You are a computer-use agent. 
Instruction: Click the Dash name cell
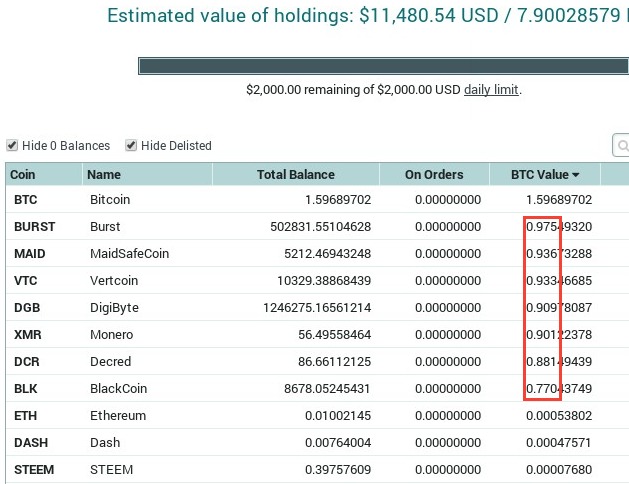click(105, 442)
